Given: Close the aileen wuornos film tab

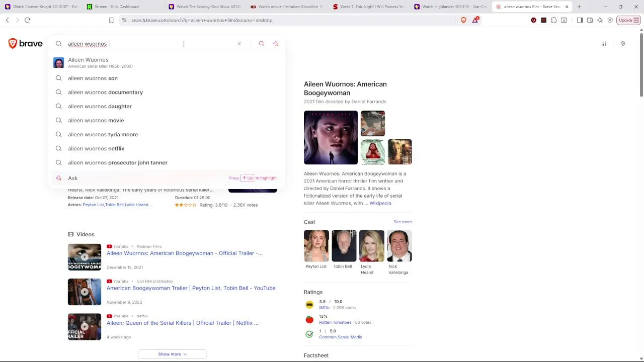Looking at the screenshot, I should pos(567,7).
